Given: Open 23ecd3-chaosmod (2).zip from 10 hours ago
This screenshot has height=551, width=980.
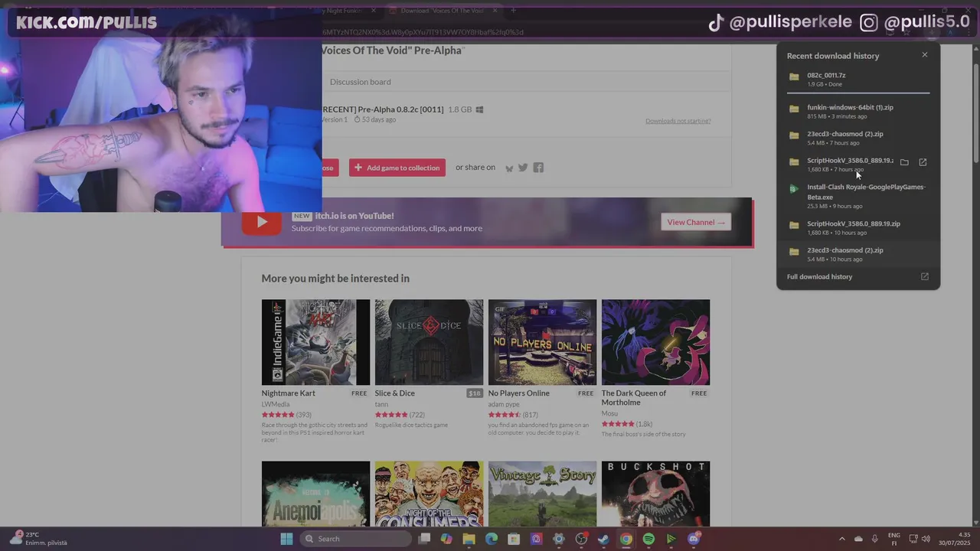Looking at the screenshot, I should click(x=858, y=254).
